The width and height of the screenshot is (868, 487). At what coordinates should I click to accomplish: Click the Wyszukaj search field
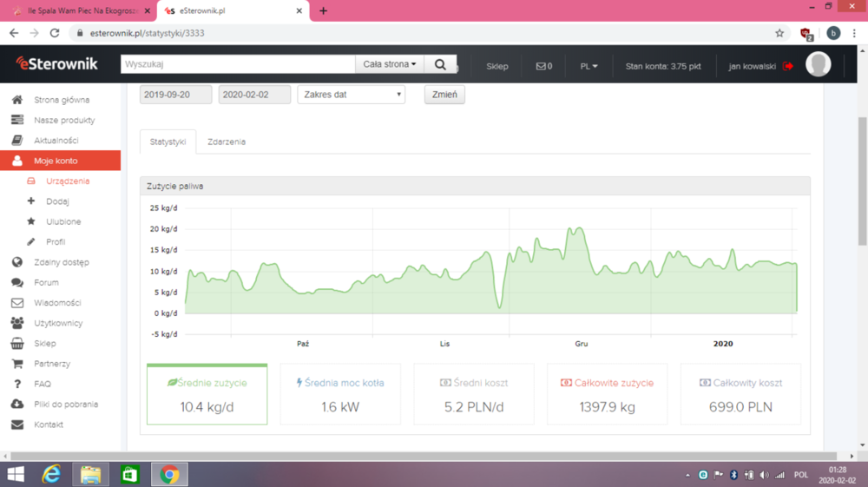click(239, 64)
